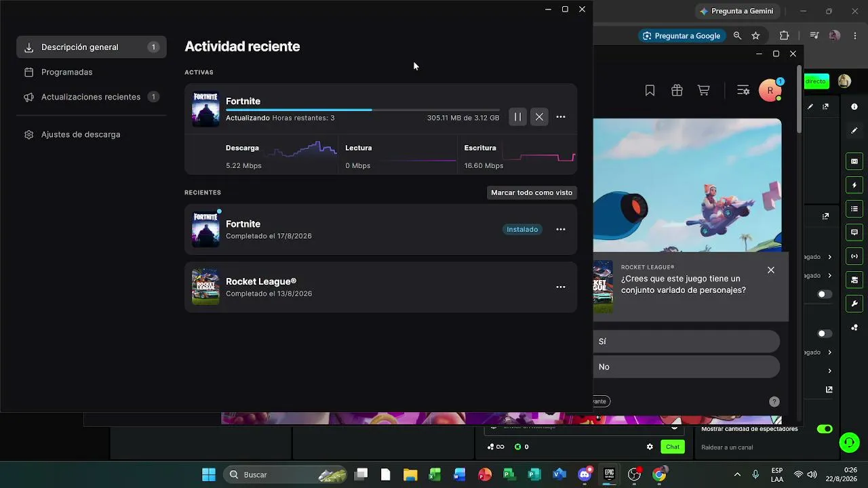Click Marcar todo como visto button
This screenshot has height=488, width=868.
point(532,192)
